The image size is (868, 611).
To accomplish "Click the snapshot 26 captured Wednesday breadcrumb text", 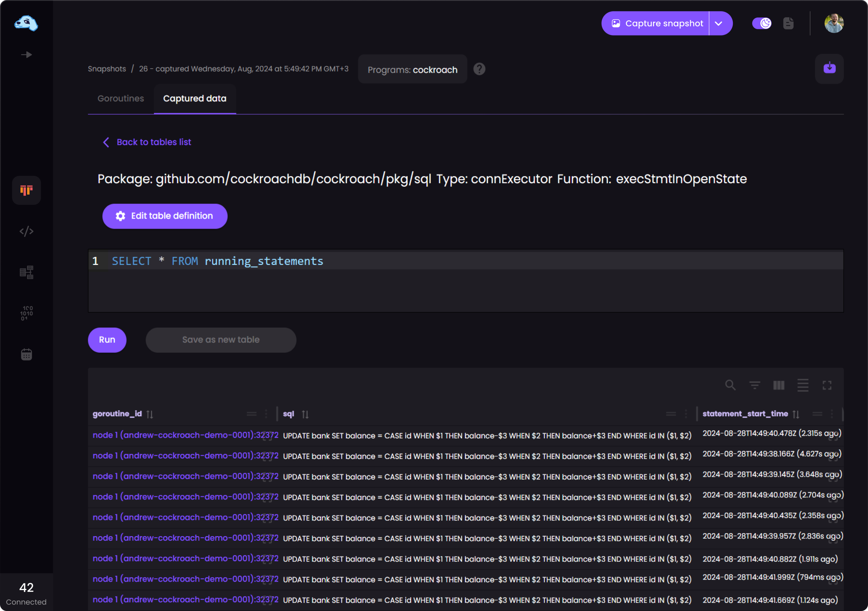I will [x=244, y=69].
